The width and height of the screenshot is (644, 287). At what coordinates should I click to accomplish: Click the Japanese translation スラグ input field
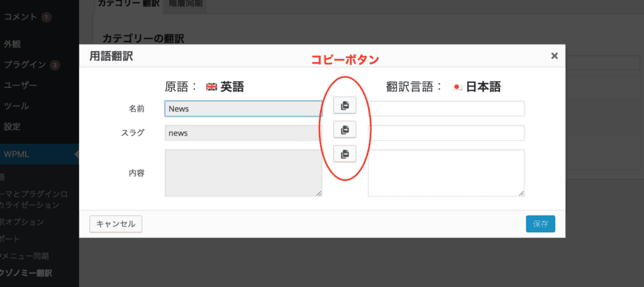point(447,133)
